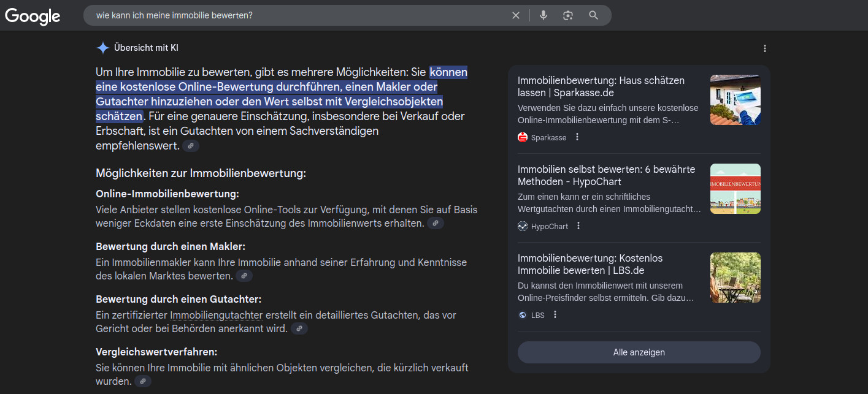Click 'Übersicht mit KI' heading text
This screenshot has width=868, height=394.
pyautogui.click(x=146, y=48)
